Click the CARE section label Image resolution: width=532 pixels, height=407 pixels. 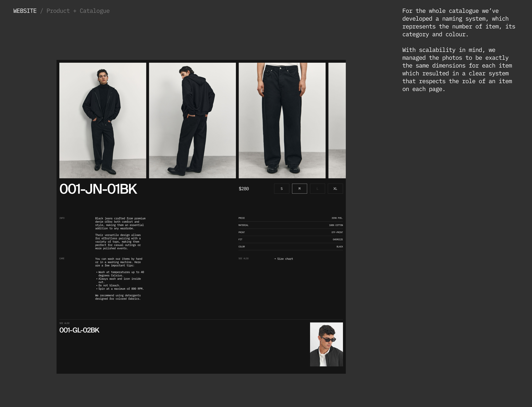tap(62, 258)
